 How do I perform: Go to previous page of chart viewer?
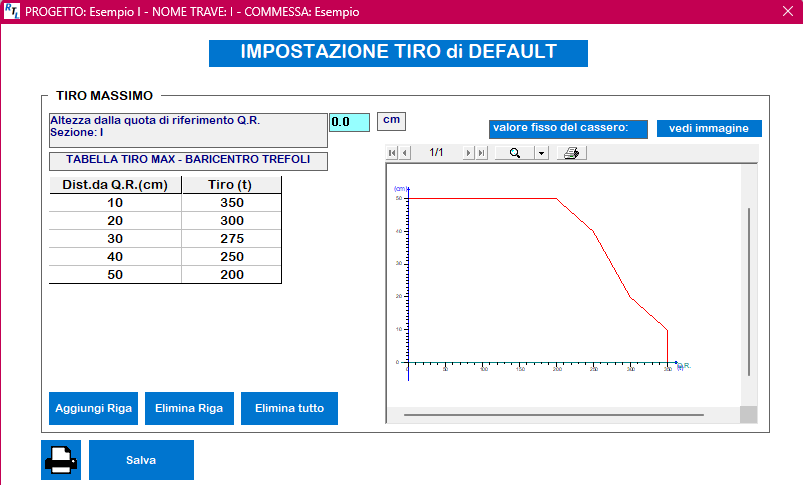[405, 153]
